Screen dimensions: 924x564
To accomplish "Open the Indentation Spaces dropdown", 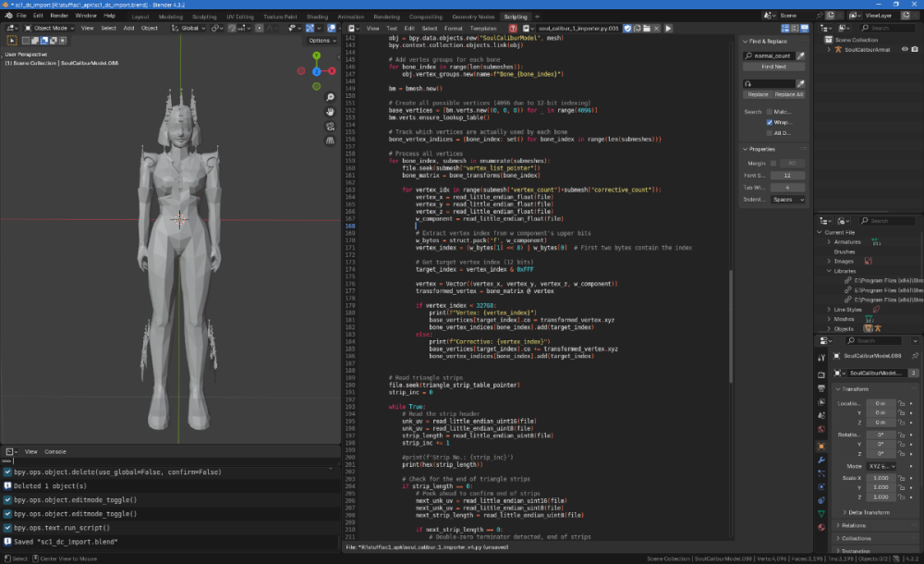I will point(786,199).
